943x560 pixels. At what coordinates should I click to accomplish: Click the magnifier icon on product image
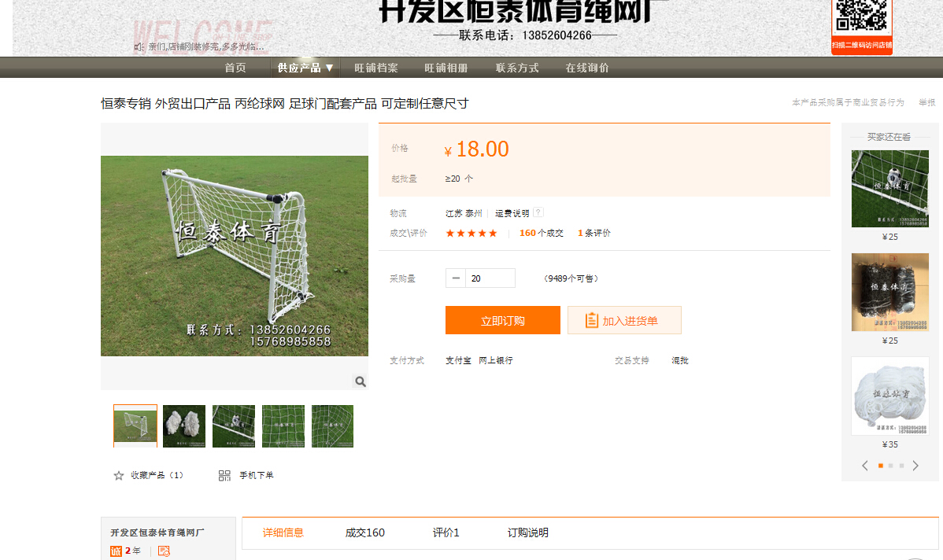(x=360, y=381)
